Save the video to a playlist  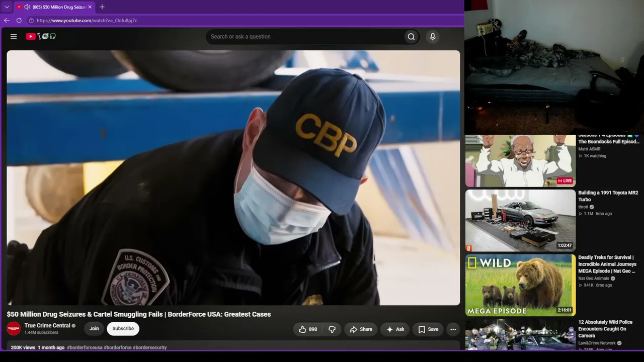pos(428,329)
